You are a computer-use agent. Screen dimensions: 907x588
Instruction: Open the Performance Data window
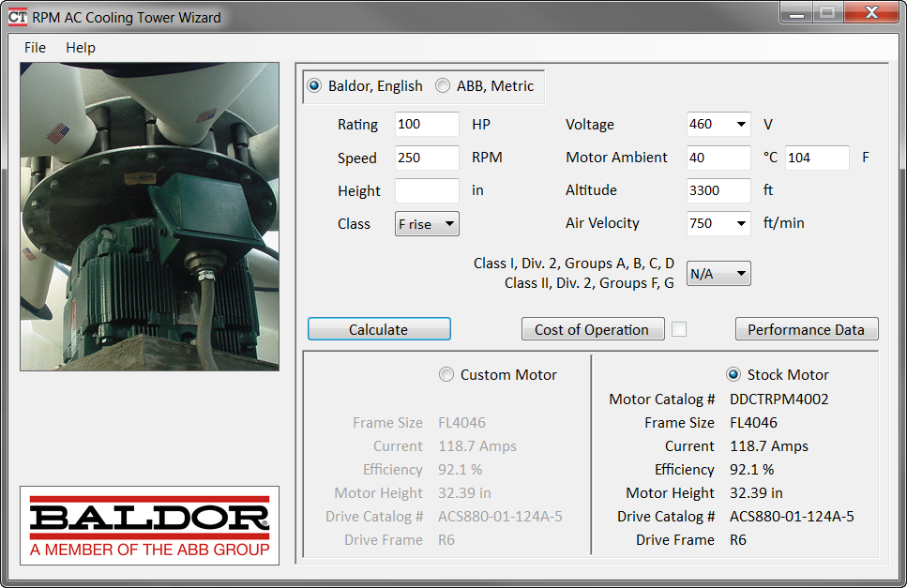click(x=807, y=329)
